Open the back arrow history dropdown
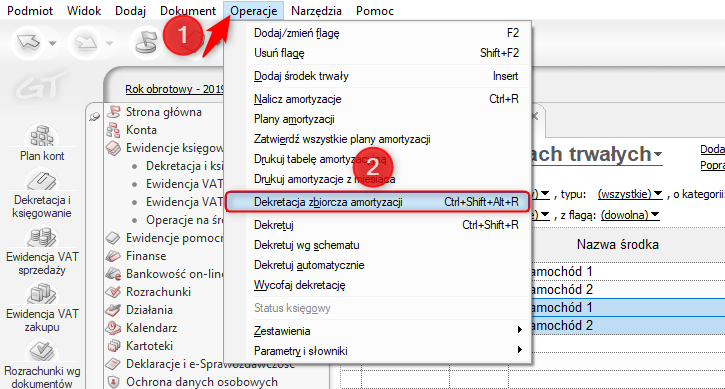725x389 pixels. pyautogui.click(x=52, y=43)
